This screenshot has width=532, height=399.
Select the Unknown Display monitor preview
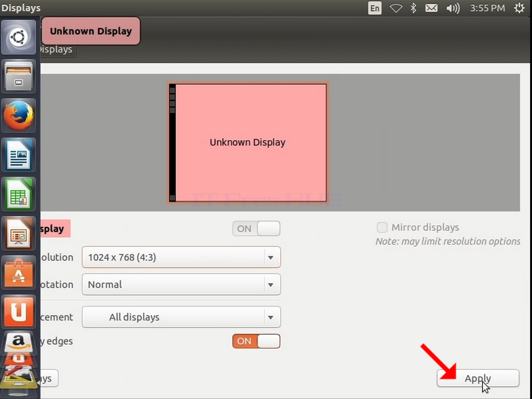(x=248, y=143)
